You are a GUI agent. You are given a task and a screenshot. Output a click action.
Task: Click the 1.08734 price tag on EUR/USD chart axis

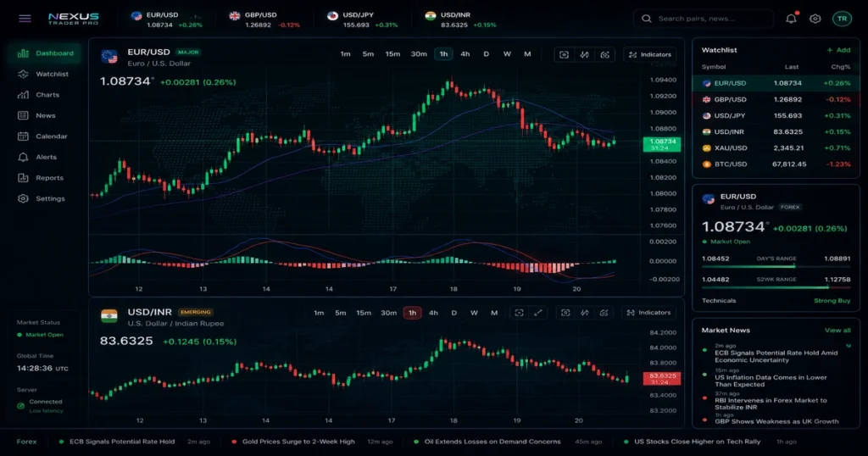pyautogui.click(x=662, y=144)
